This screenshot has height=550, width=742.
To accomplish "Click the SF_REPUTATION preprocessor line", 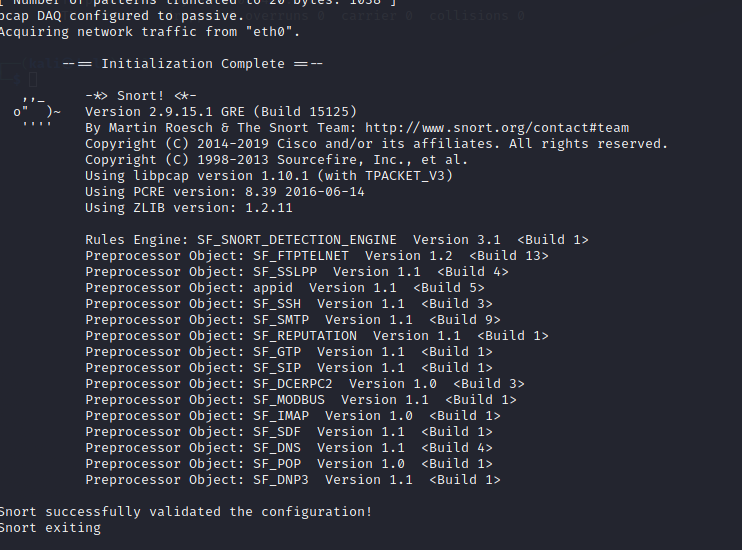I will (x=317, y=336).
